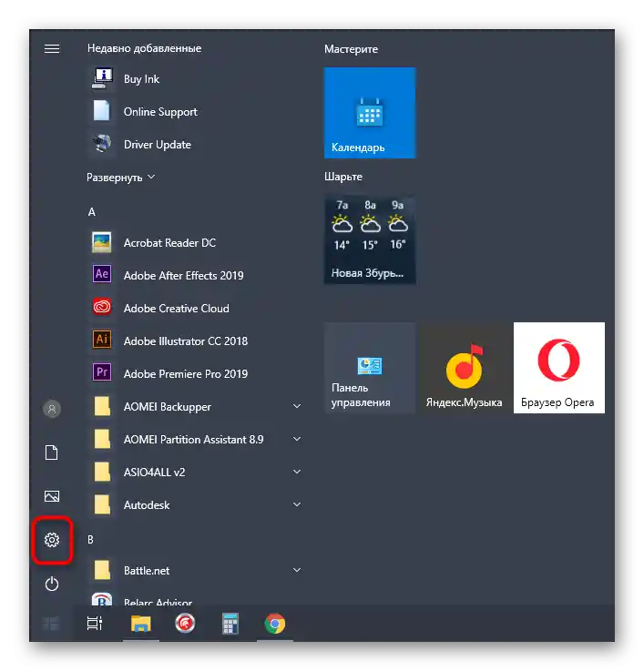The width and height of the screenshot is (644, 671).
Task: Open the Driver Update icon
Action: tap(102, 144)
